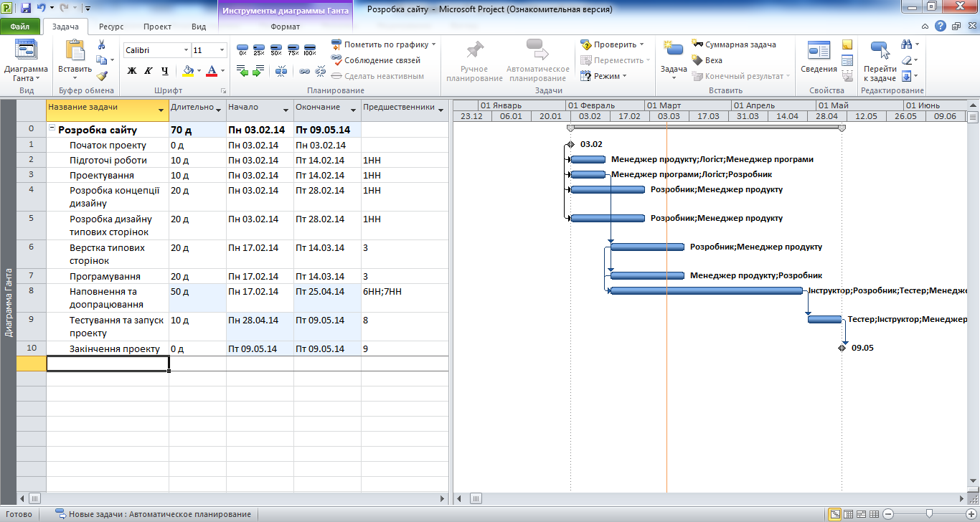Screen dimensions: 980x522
Task: Mark task 75% complete
Action: click(x=293, y=49)
